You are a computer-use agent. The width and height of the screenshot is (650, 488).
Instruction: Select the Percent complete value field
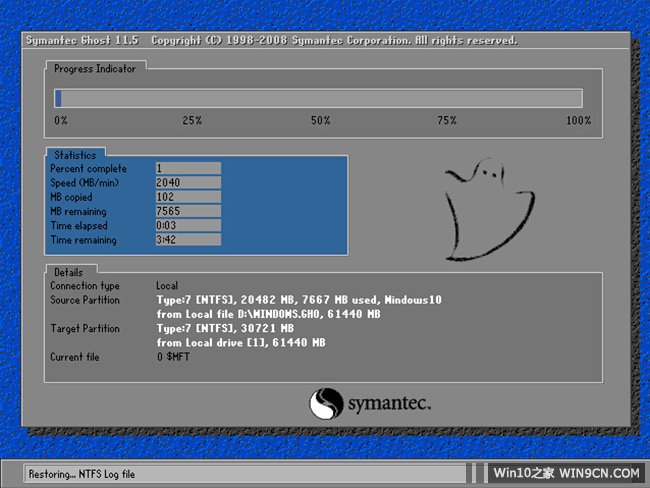click(187, 169)
